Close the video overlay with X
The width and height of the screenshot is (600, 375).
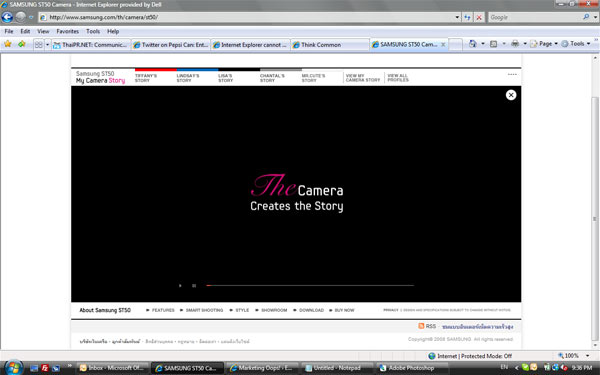pos(511,95)
